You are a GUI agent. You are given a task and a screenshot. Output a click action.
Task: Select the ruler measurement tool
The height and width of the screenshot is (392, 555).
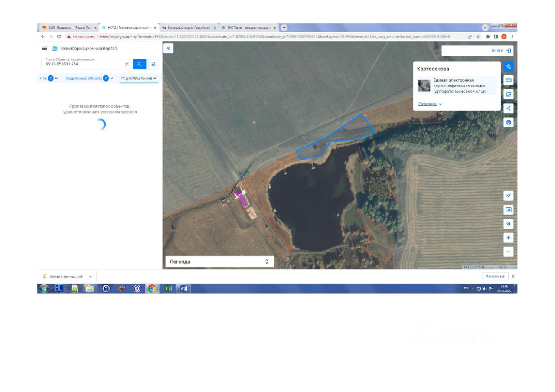509,80
